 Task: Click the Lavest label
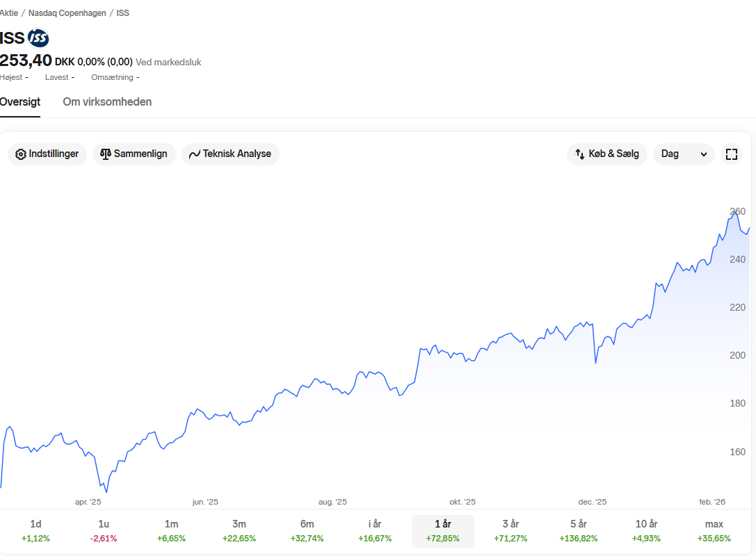click(57, 77)
